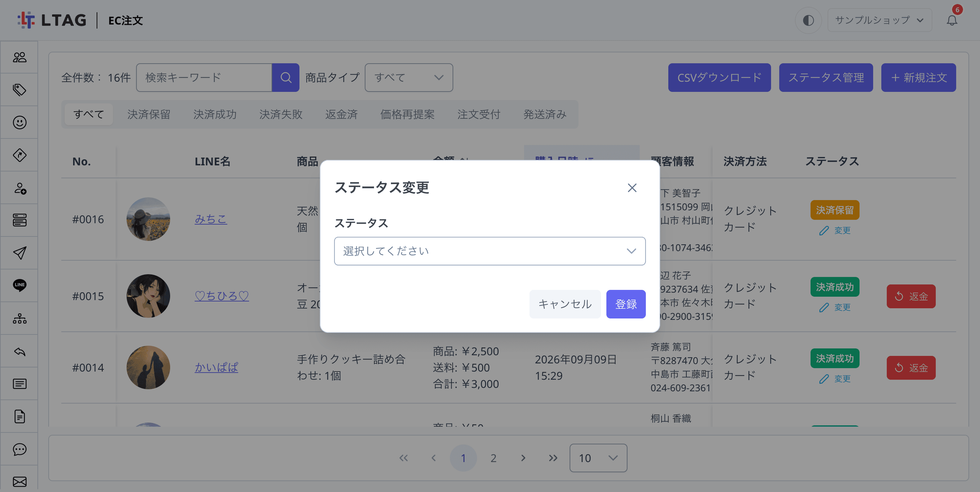The width and height of the screenshot is (980, 492).
Task: Open the text list sidebar icon
Action: 19,383
